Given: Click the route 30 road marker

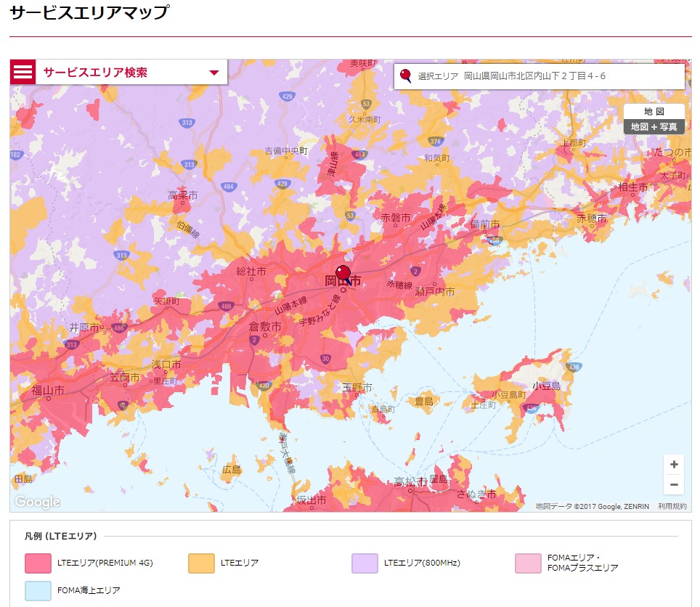Looking at the screenshot, I should (x=325, y=359).
